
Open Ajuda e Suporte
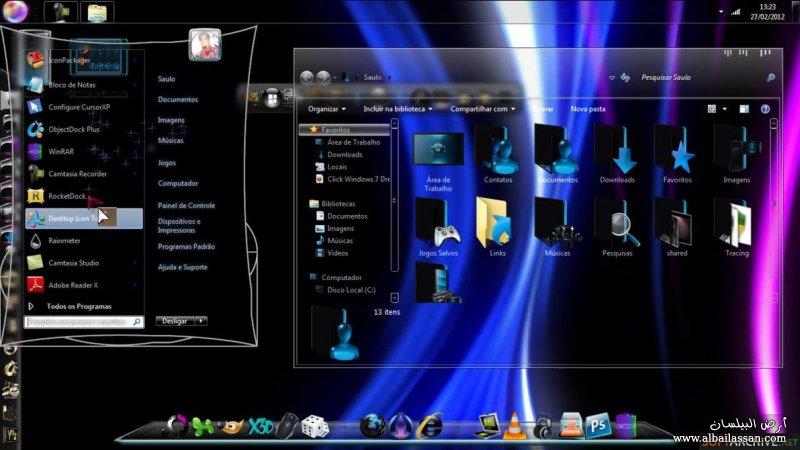point(183,267)
